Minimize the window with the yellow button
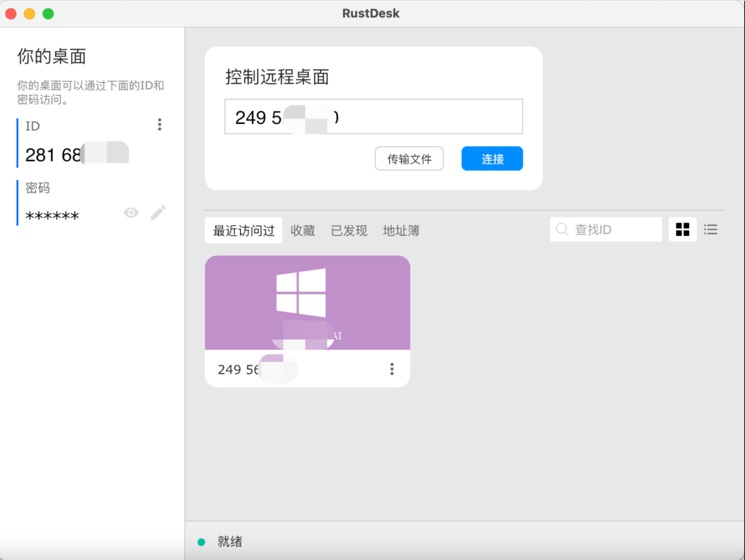This screenshot has height=560, width=745. (x=30, y=14)
